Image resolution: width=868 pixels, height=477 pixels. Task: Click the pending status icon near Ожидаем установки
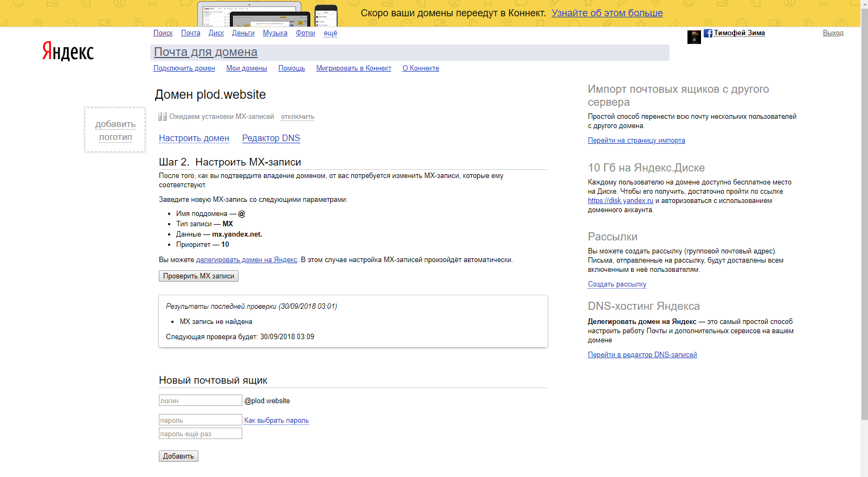pyautogui.click(x=162, y=116)
